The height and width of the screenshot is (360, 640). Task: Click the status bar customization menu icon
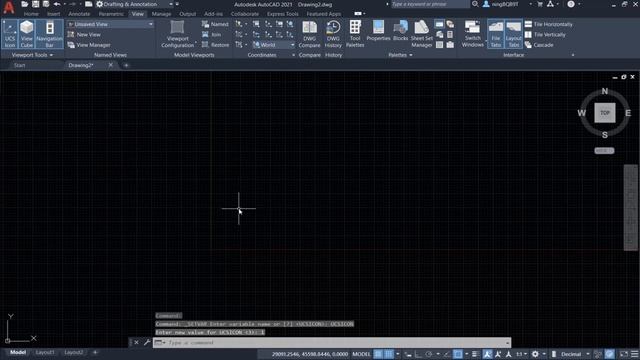click(634, 354)
